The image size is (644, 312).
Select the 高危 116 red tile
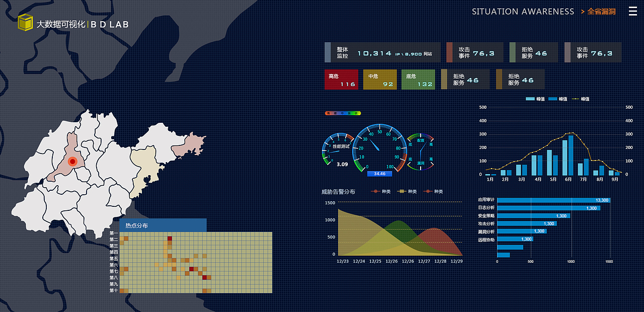coord(341,80)
